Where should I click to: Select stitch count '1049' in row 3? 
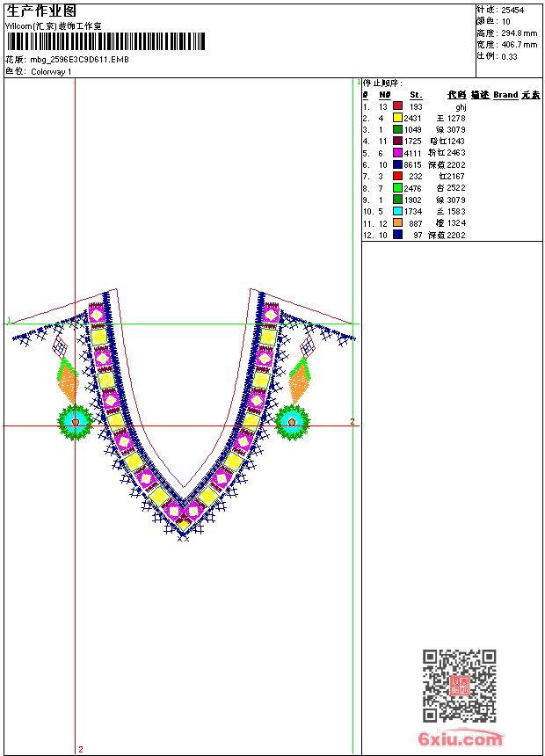(413, 130)
